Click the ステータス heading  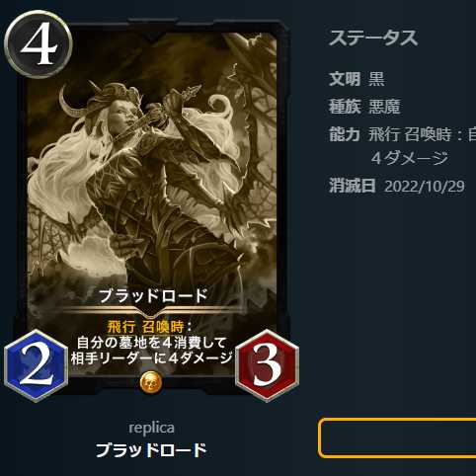[373, 38]
